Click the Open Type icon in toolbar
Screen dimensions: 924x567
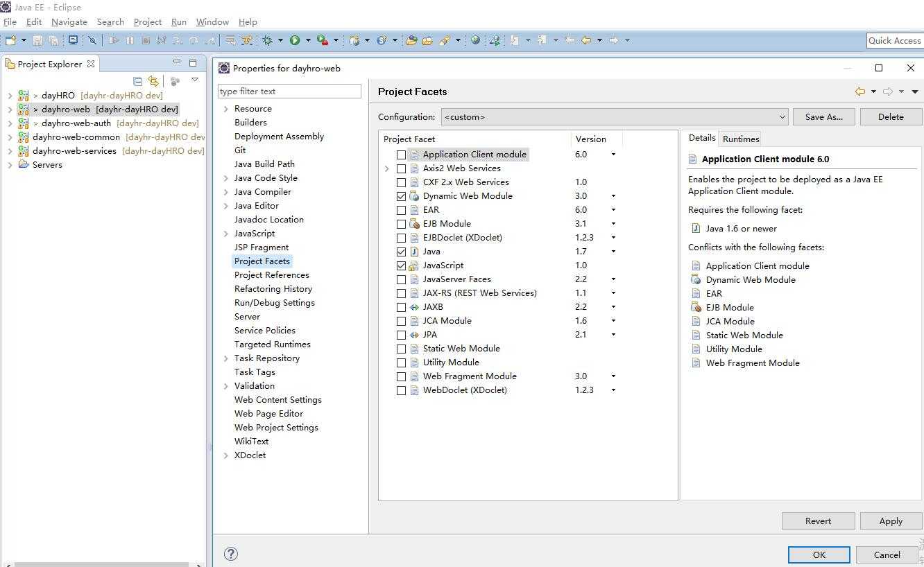(x=411, y=40)
